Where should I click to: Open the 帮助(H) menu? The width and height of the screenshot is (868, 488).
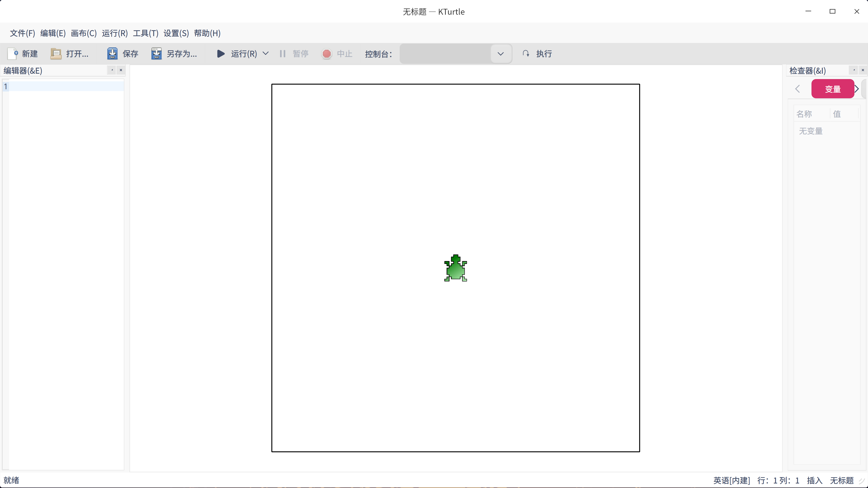(x=207, y=33)
